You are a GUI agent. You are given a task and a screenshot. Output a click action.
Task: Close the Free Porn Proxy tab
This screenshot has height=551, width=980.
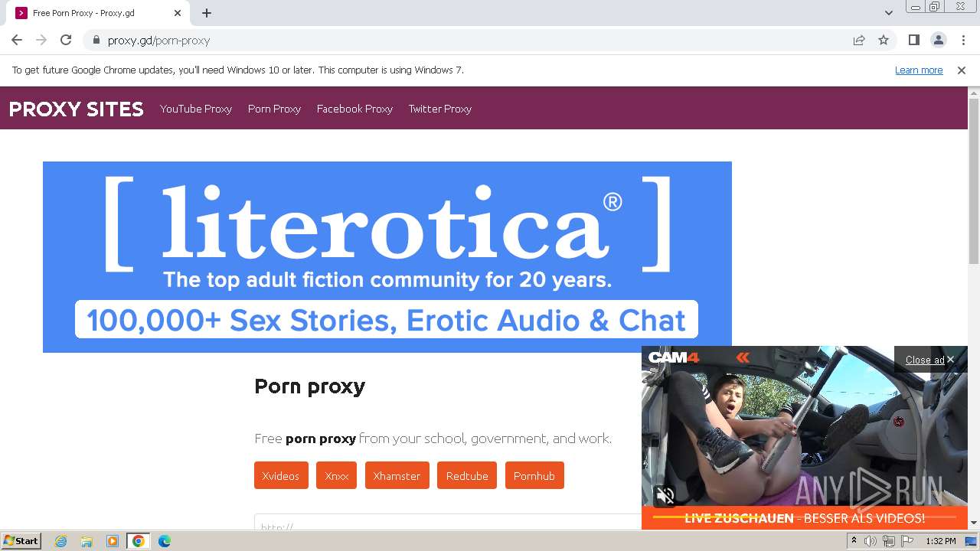178,13
